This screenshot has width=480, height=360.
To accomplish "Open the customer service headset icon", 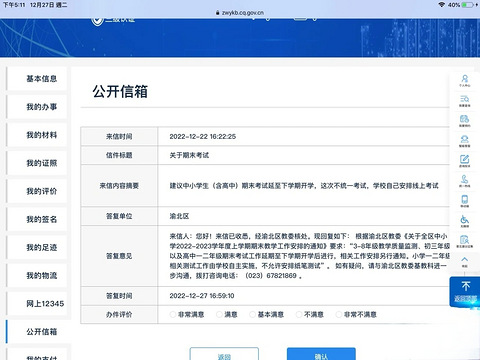I will 465,141.
